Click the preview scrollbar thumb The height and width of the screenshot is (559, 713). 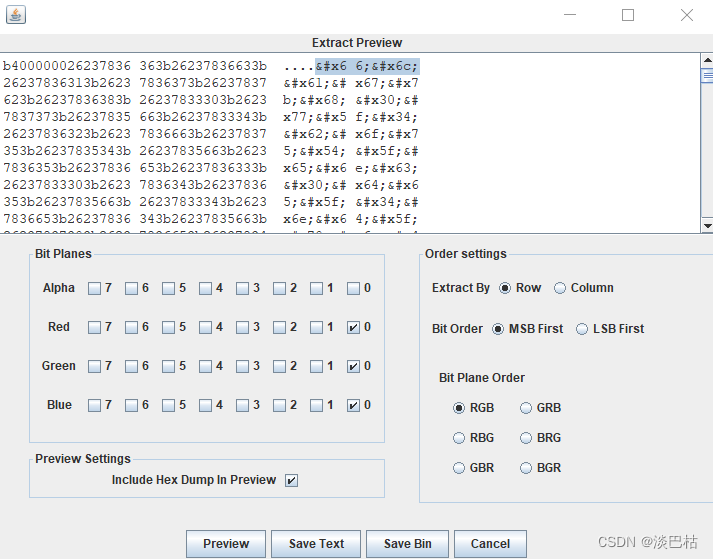(707, 76)
